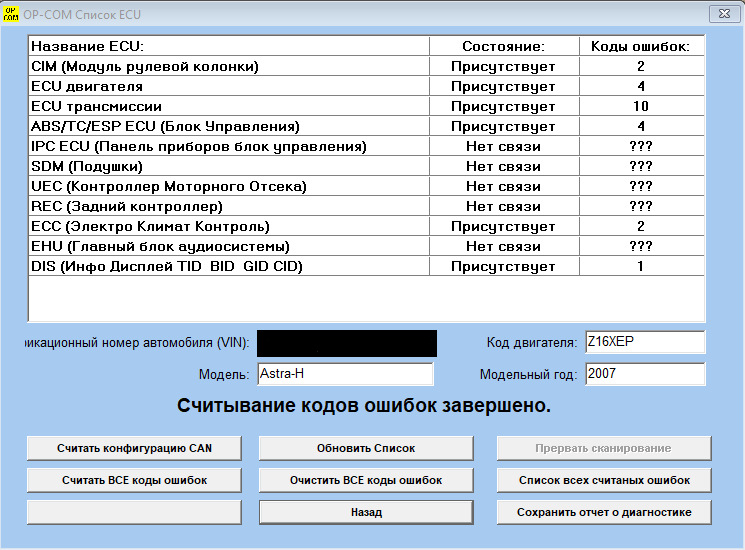745x550 pixels.
Task: Go back with the 'Назад' button
Action: click(366, 512)
